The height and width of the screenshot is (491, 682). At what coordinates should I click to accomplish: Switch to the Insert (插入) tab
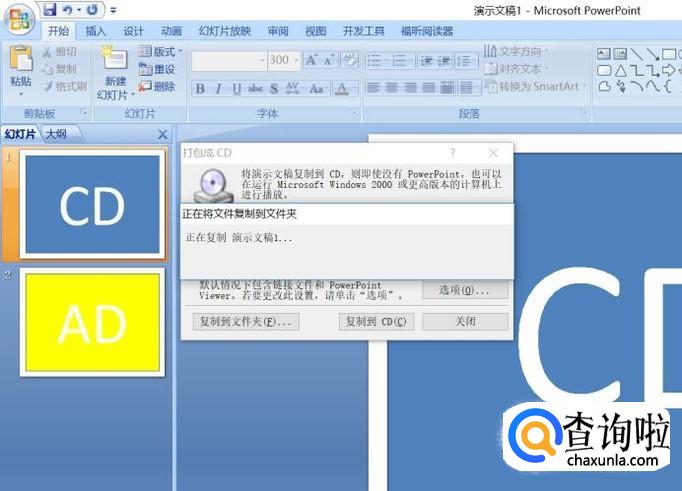[x=96, y=31]
